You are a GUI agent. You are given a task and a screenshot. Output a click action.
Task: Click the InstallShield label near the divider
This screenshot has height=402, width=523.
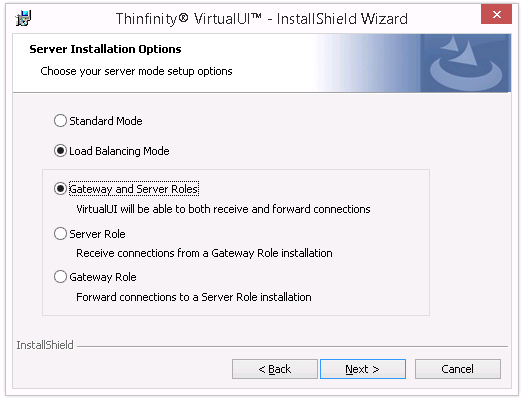[45, 345]
